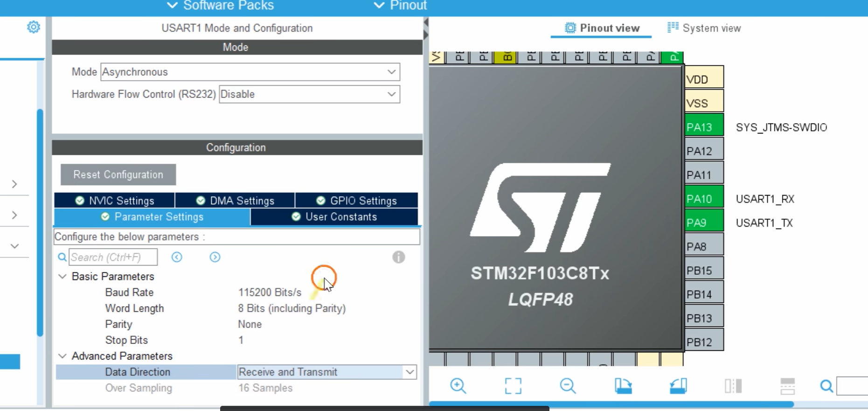Select Stop Bits value 1

tap(241, 340)
